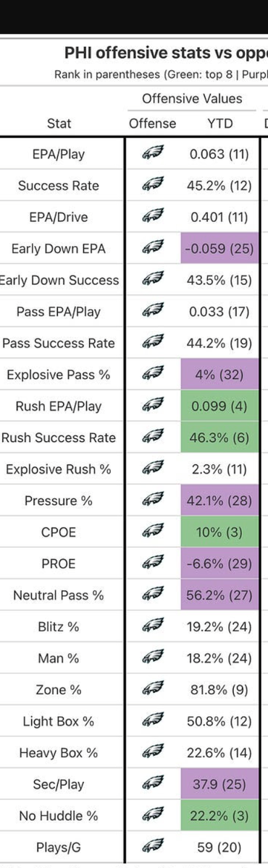268x868 pixels.
Task: Click the PHI offensive stats title
Action: [x=166, y=53]
